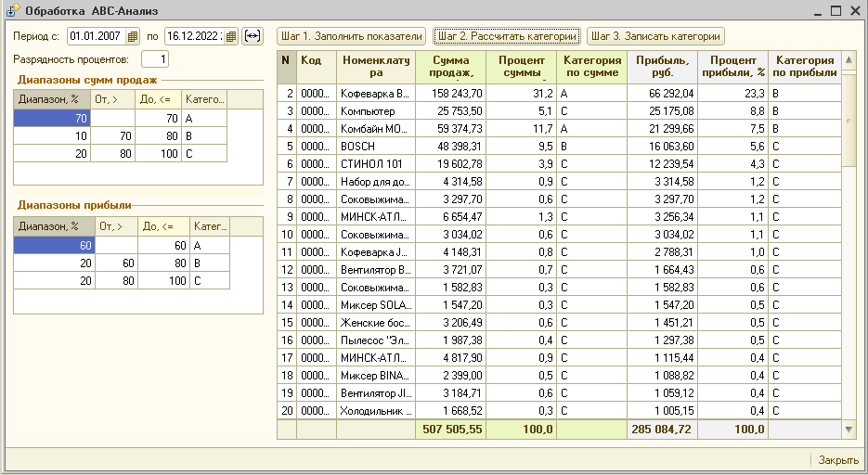Select the Комбайн МО... row
Screen dimensions: 868x475
pos(559,129)
